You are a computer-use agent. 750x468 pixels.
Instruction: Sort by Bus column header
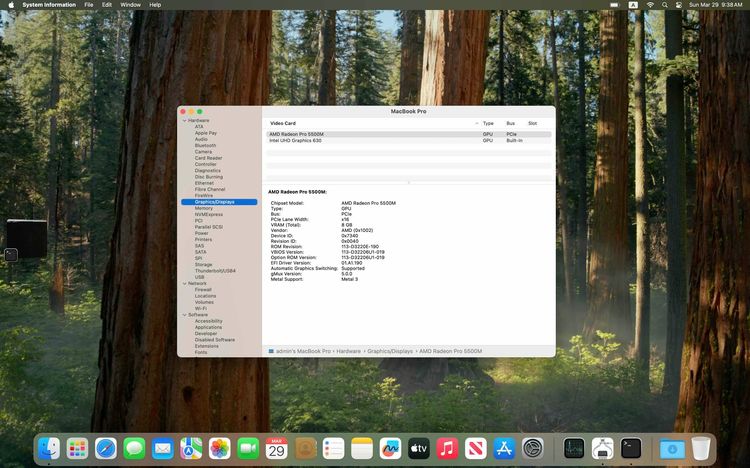click(x=510, y=123)
